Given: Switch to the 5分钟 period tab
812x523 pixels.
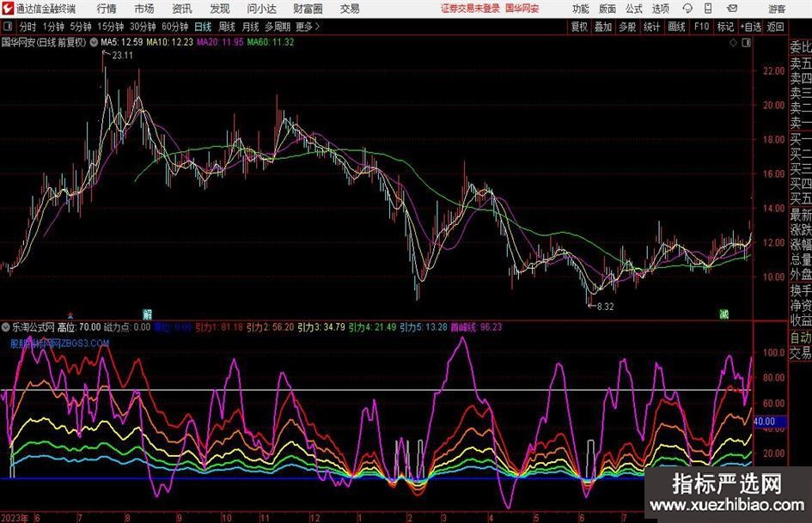Looking at the screenshot, I should pyautogui.click(x=80, y=27).
